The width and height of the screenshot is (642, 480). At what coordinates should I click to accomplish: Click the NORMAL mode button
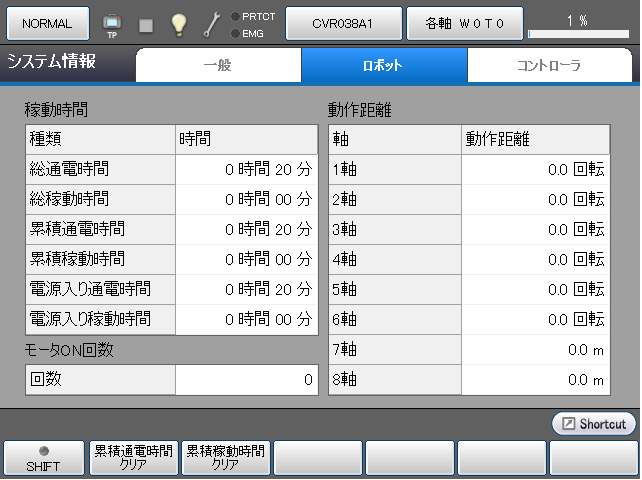pos(47,23)
